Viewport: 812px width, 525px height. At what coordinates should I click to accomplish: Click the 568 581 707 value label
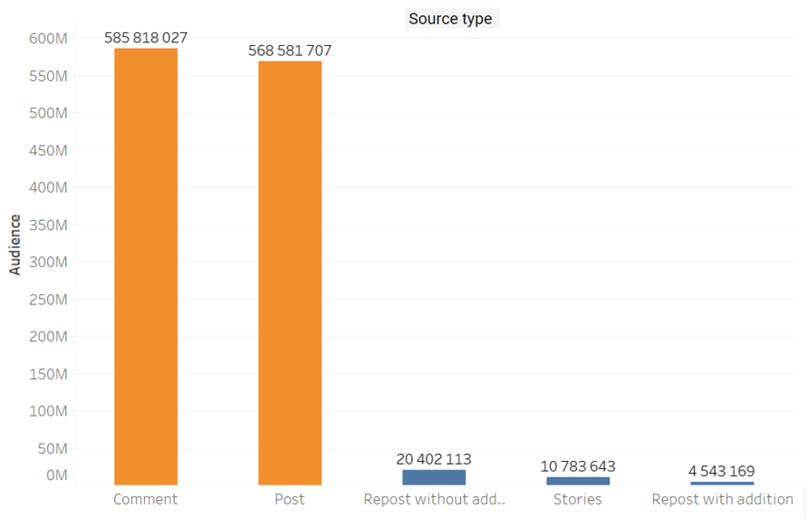[290, 51]
